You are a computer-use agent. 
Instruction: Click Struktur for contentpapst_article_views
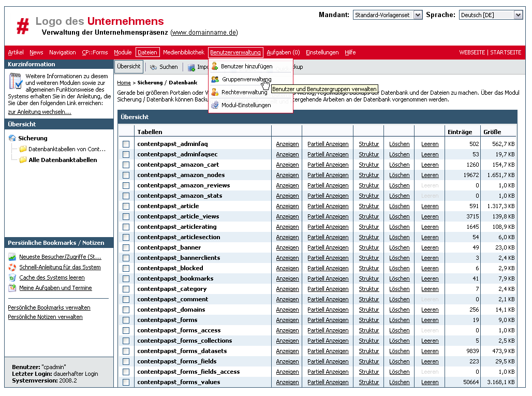point(369,216)
